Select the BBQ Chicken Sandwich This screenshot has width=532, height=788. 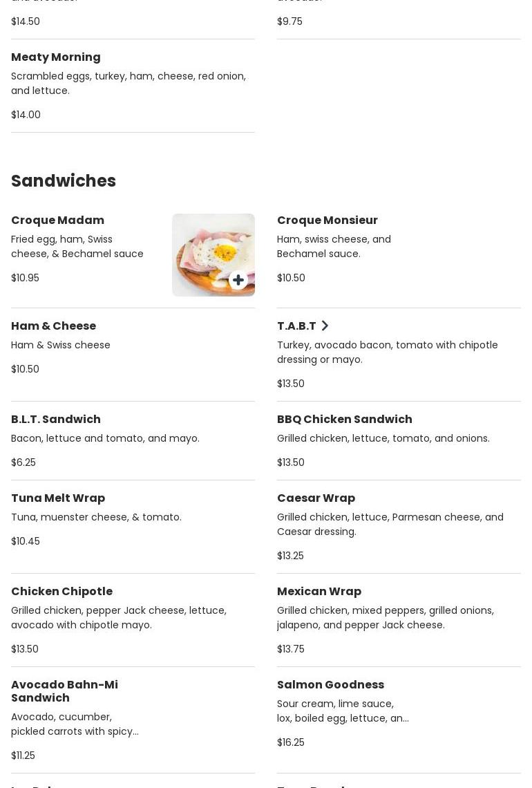399,441
